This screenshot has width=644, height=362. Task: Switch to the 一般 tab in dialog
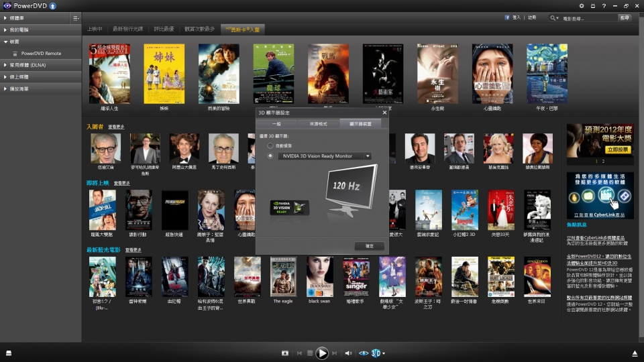point(276,124)
